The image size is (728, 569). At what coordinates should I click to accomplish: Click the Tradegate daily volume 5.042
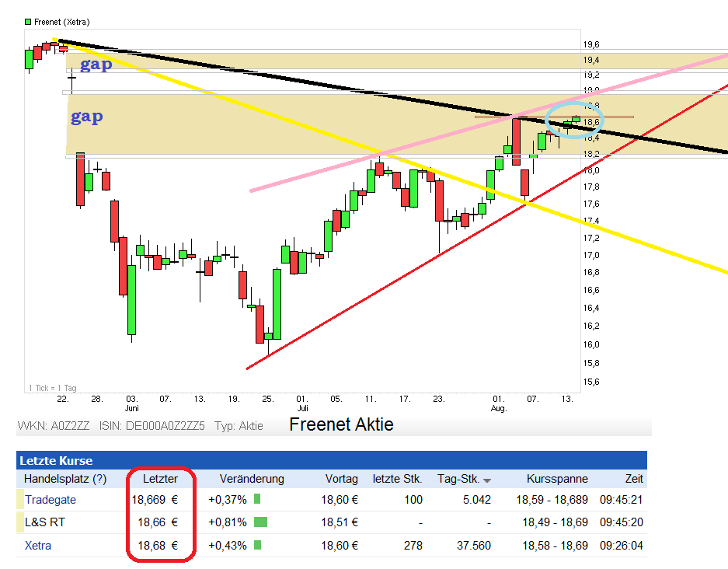coord(477,500)
